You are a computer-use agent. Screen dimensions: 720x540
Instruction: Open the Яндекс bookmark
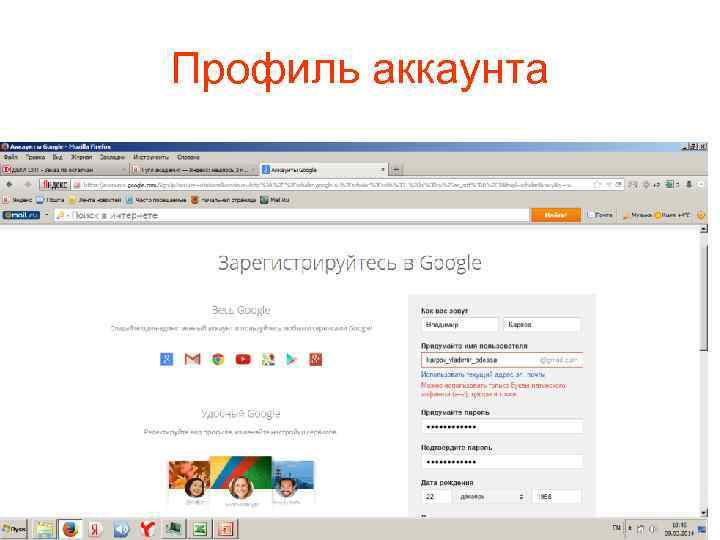pyautogui.click(x=17, y=200)
